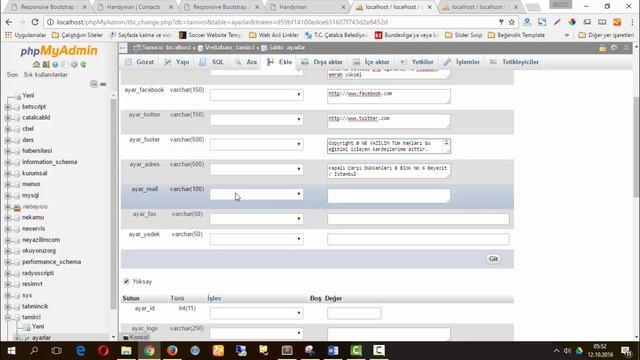Reload the browser page
The image size is (640, 360).
coord(35,22)
